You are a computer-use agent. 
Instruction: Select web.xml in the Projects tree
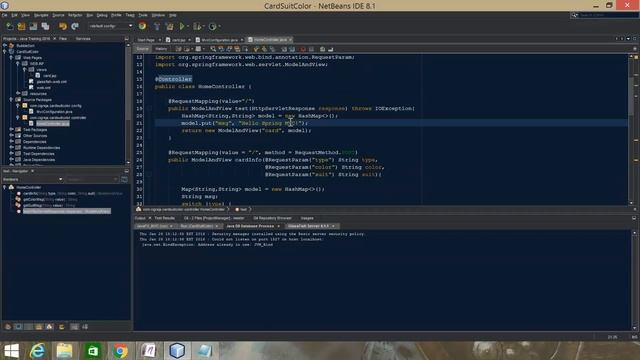click(43, 88)
